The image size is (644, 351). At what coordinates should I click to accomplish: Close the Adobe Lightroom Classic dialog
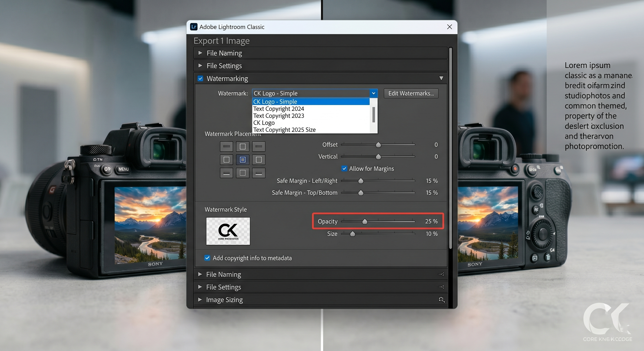tap(450, 27)
